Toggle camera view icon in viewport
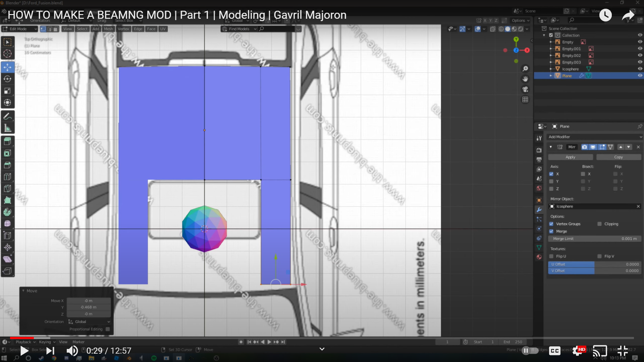The height and width of the screenshot is (362, 644). tap(525, 89)
